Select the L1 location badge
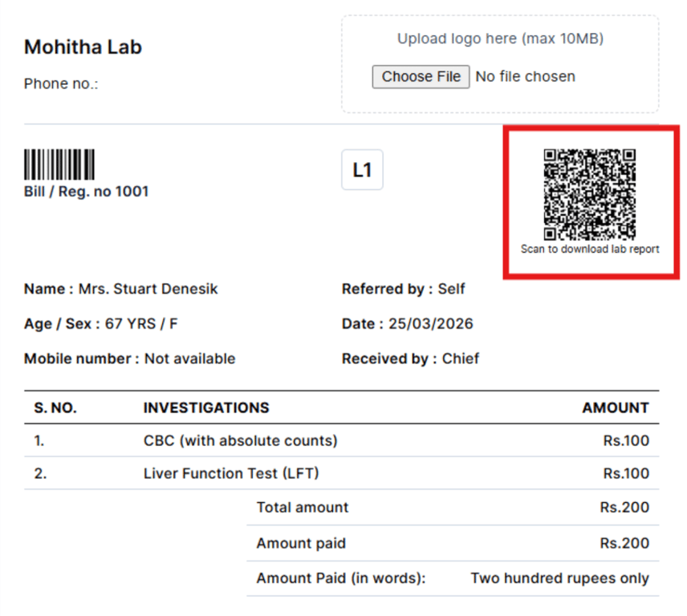687x616 pixels. [362, 169]
